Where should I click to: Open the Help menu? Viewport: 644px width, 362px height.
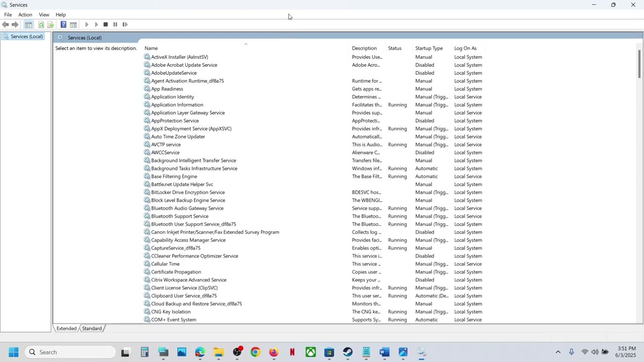click(60, 15)
